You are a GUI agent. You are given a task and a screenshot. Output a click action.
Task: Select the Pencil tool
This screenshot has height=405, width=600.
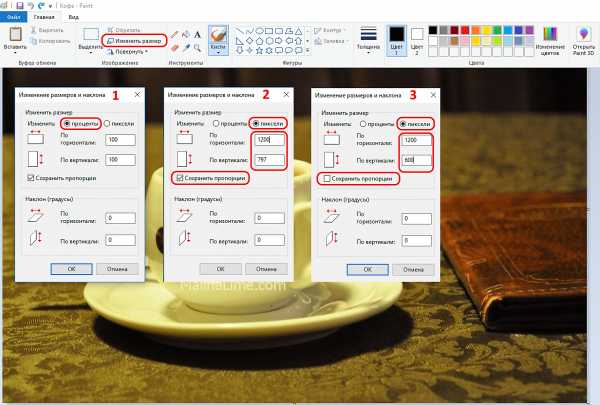[174, 35]
